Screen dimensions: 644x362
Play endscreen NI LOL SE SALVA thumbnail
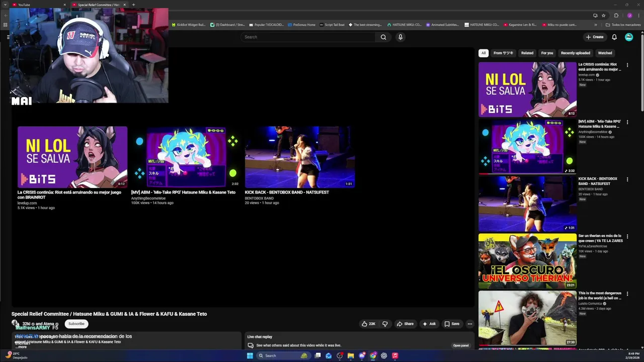coord(72,157)
